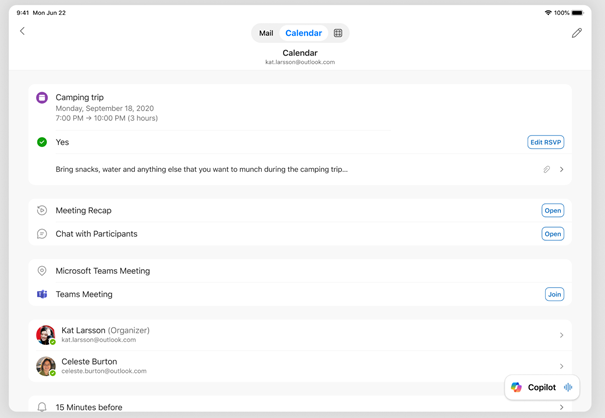Tap the back arrow icon
Image resolution: width=605 pixels, height=418 pixels.
point(22,32)
